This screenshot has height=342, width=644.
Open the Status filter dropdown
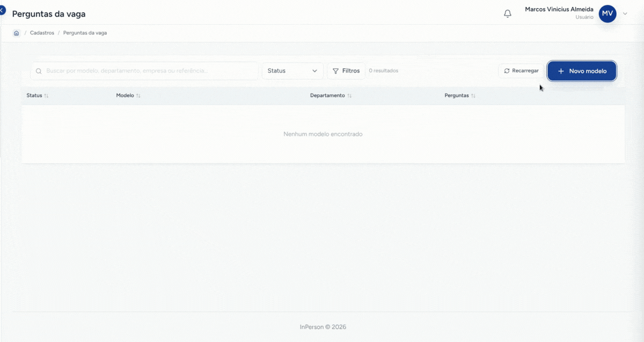pos(292,71)
